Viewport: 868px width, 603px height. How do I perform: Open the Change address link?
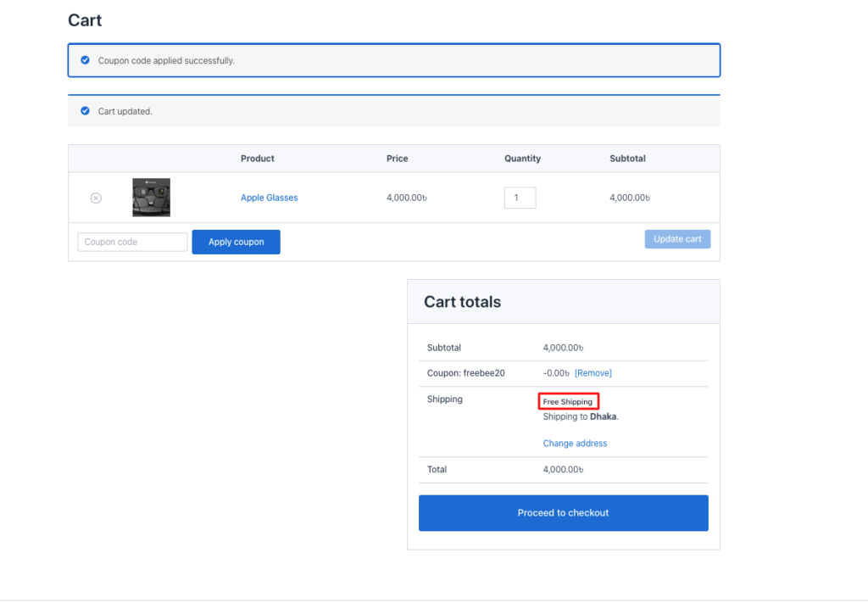[x=575, y=444]
